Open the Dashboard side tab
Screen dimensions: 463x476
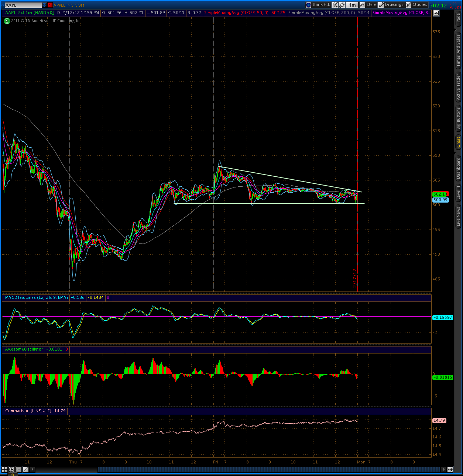(x=459, y=168)
